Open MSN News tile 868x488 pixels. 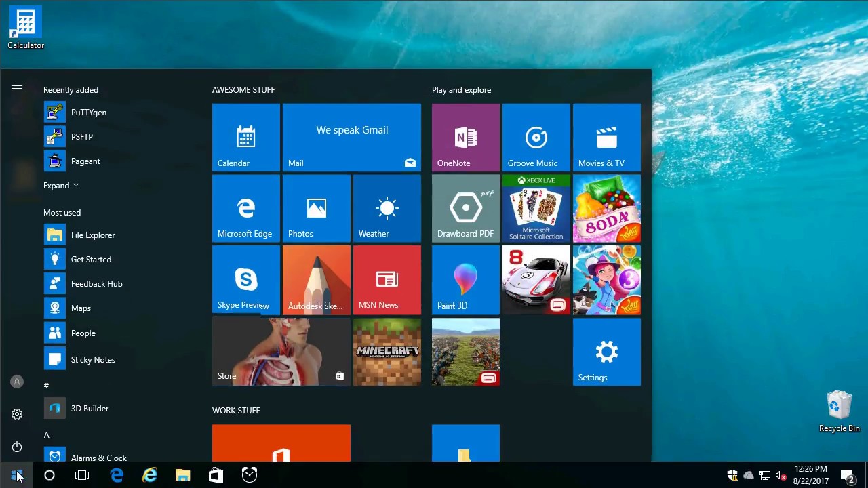point(387,279)
